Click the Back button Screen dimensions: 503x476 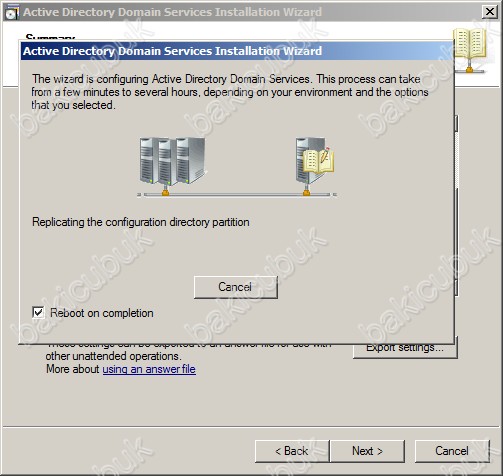292,451
